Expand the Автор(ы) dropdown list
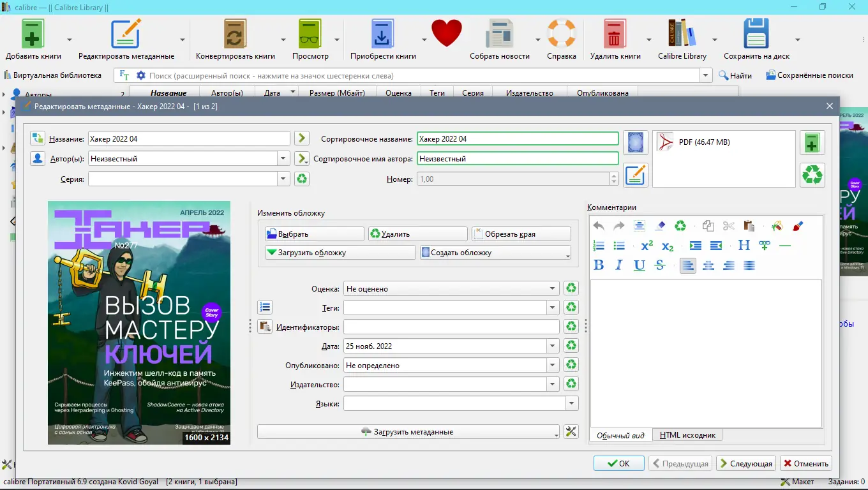This screenshot has height=490, width=868. point(283,159)
